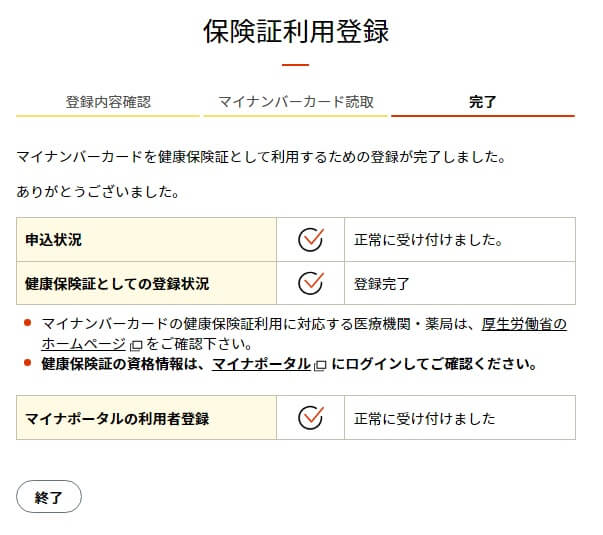Screen dimensions: 603x535
Task: Open the マイナポータル link
Action: (261, 364)
